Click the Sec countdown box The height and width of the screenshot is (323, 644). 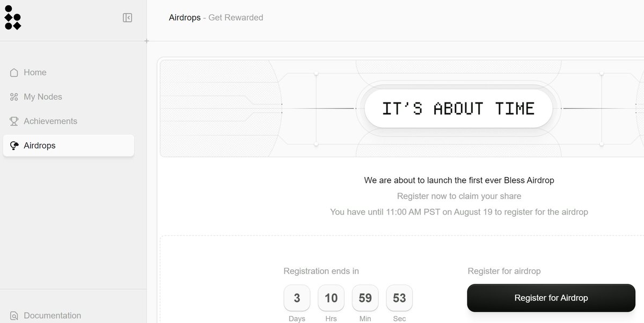[399, 298]
